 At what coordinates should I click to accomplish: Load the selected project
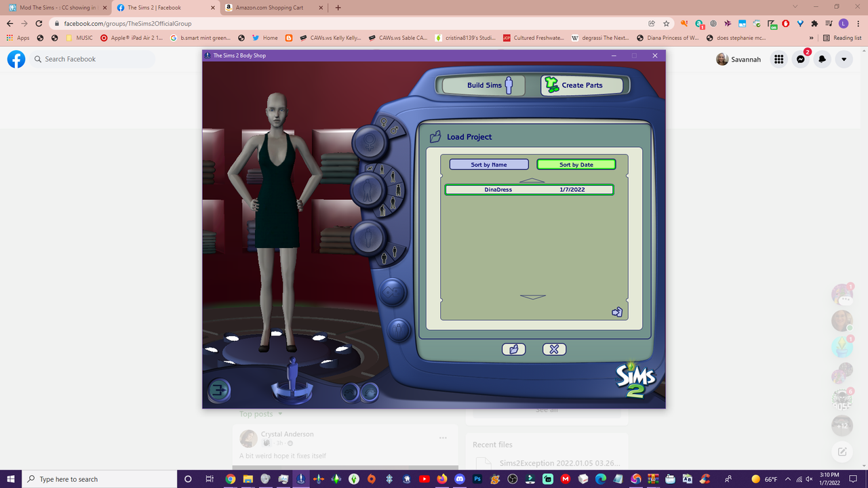(x=513, y=349)
